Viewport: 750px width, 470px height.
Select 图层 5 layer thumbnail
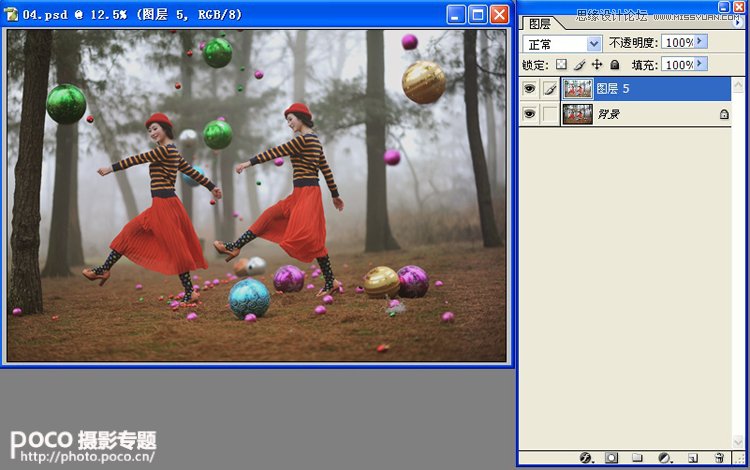pyautogui.click(x=577, y=89)
